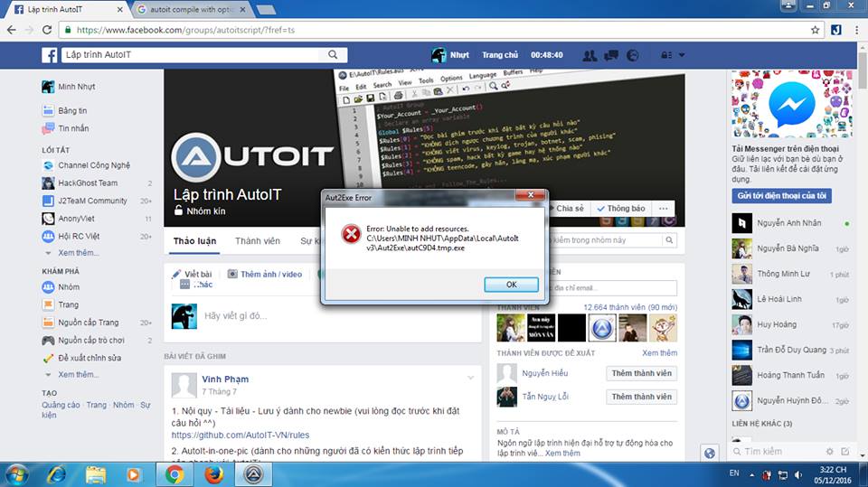Screen dimensions: 868x487
Task: Reload the page
Action: pyautogui.click(x=47, y=30)
